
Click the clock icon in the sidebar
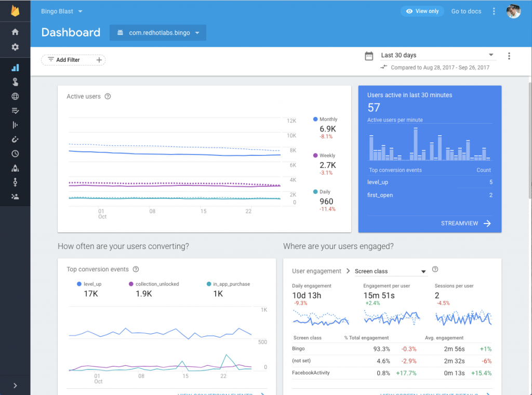15,153
